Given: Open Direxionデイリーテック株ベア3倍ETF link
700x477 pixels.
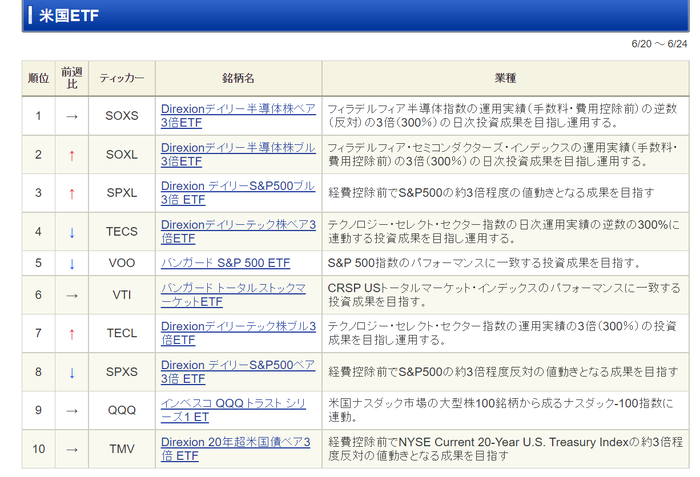Looking at the screenshot, I should pyautogui.click(x=238, y=231).
